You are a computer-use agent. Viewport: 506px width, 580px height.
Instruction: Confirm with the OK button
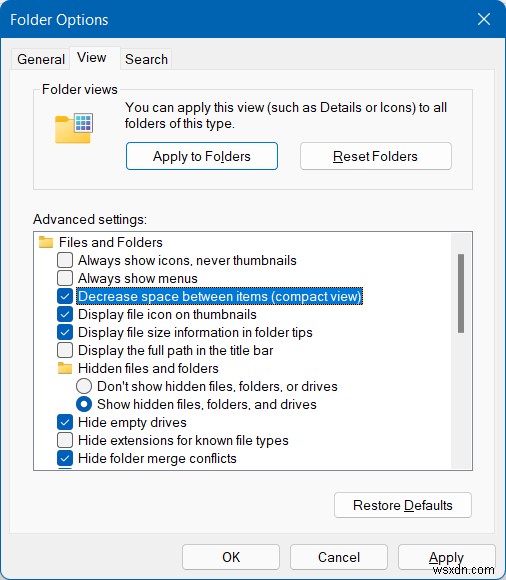[231, 557]
